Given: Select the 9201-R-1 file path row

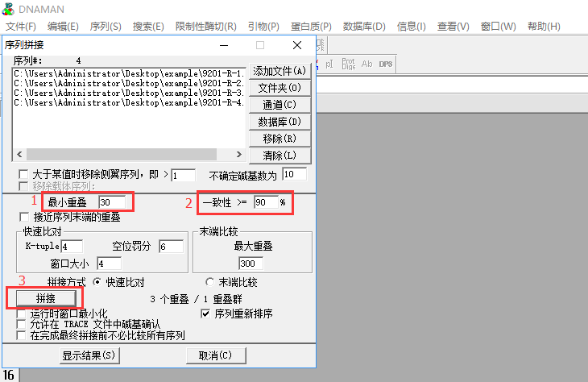Looking at the screenshot, I should (130, 73).
